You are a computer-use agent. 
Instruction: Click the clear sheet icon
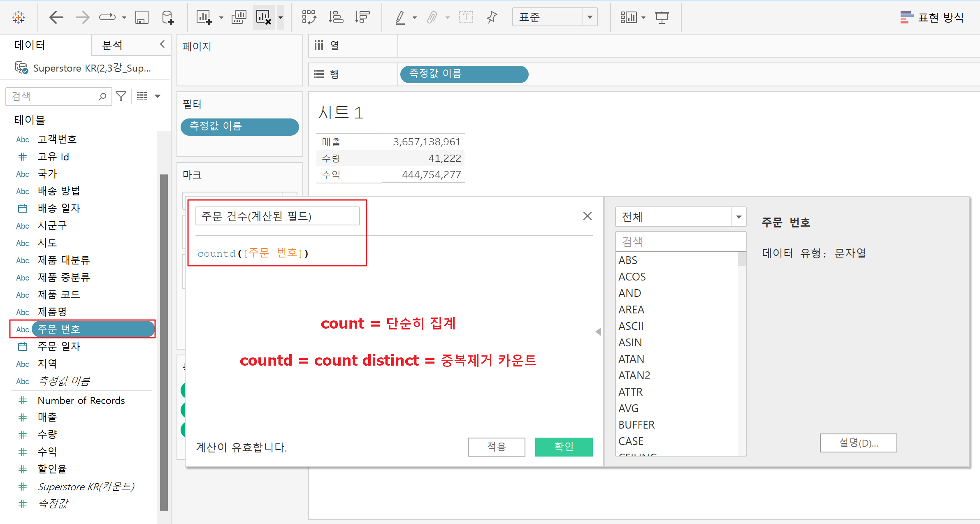pyautogui.click(x=263, y=17)
